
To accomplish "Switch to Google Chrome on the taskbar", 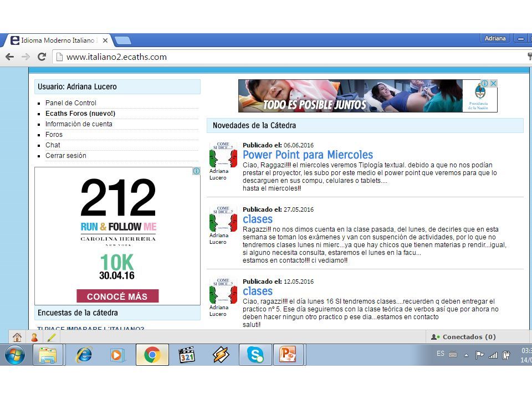I will coord(152,355).
